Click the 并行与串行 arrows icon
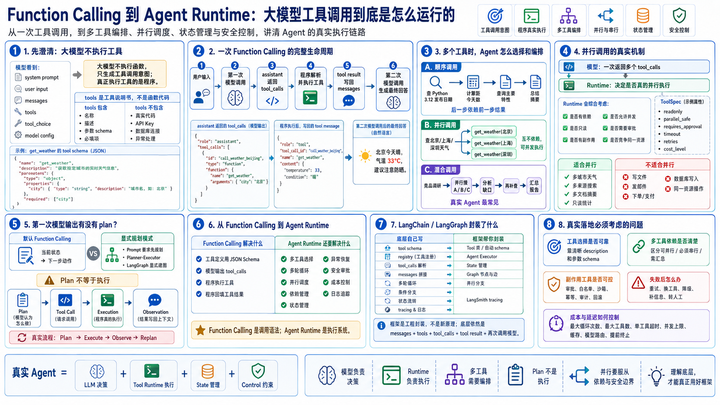 point(606,16)
